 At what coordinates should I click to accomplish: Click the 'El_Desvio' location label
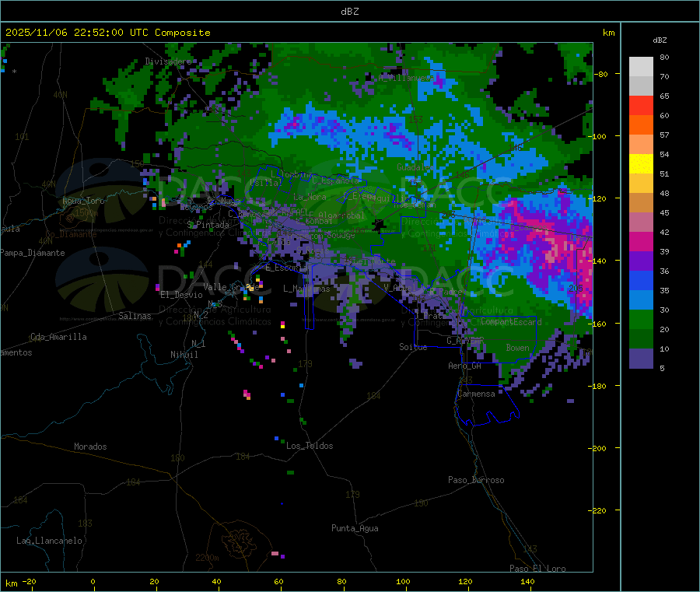[x=182, y=295]
